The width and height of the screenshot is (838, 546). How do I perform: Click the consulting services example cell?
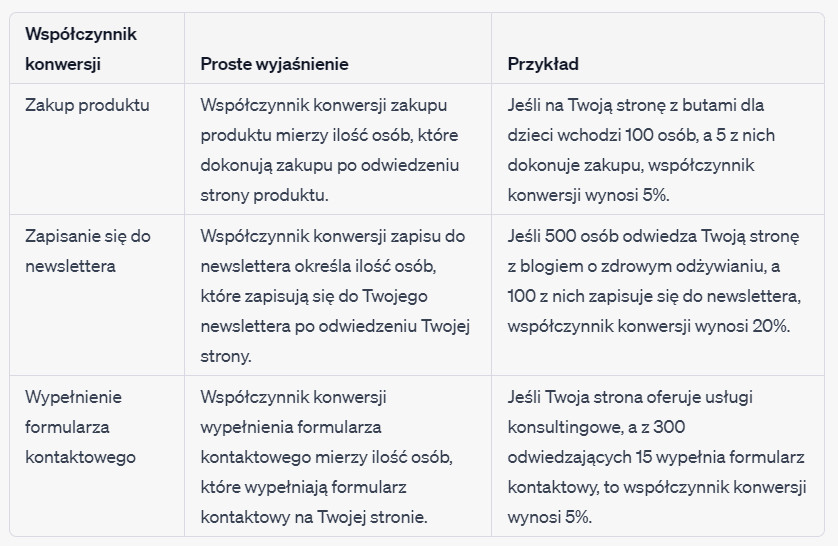coord(656,457)
